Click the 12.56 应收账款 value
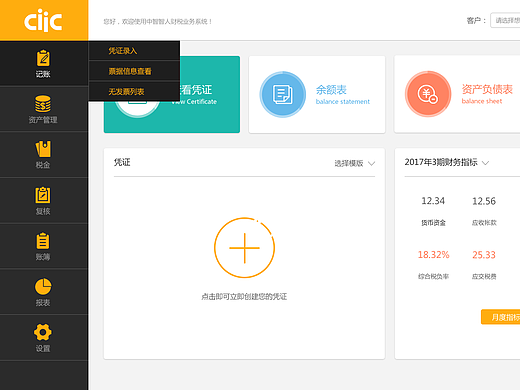520x390 pixels. click(484, 201)
